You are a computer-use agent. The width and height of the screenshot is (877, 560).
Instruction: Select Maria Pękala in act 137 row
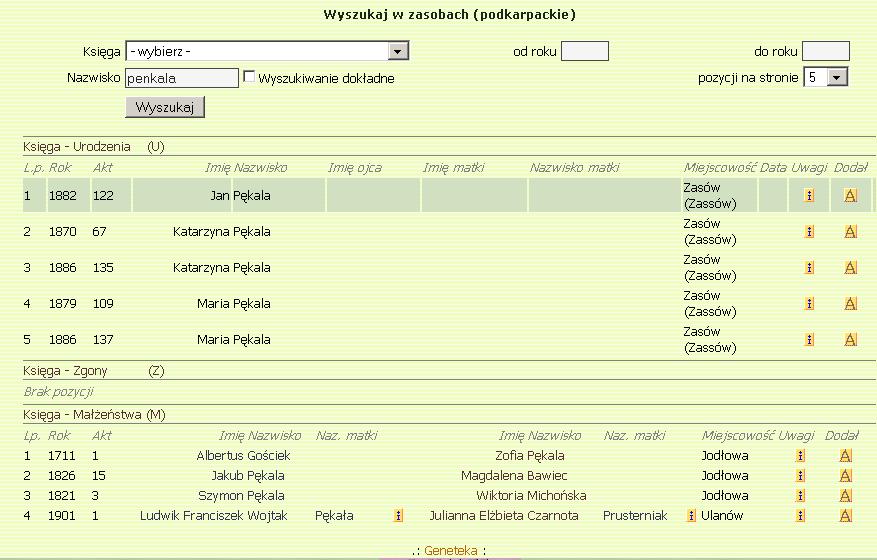point(234,339)
